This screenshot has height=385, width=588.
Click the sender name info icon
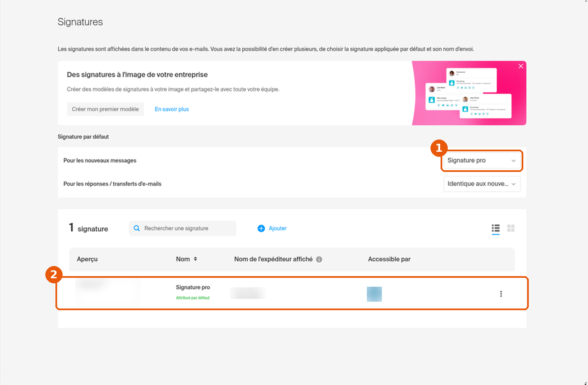[319, 259]
